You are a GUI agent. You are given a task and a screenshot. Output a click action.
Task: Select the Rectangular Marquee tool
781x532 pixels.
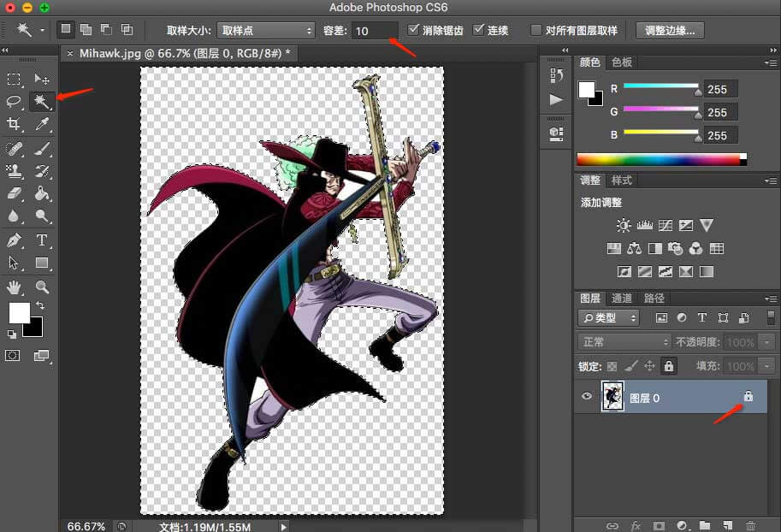point(14,79)
